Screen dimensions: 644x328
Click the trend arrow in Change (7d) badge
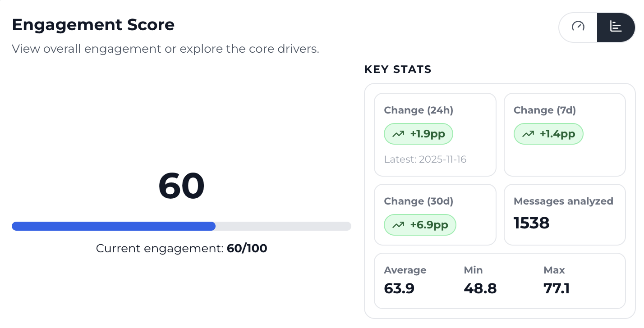pyautogui.click(x=528, y=134)
